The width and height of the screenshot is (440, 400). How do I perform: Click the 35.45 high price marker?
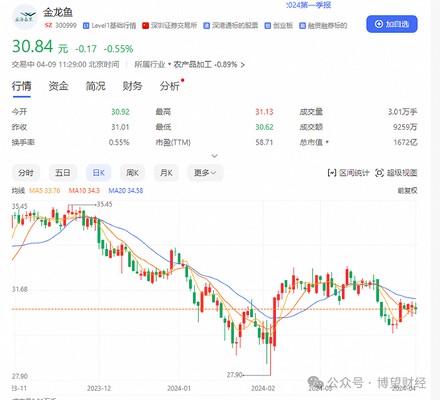[104, 204]
